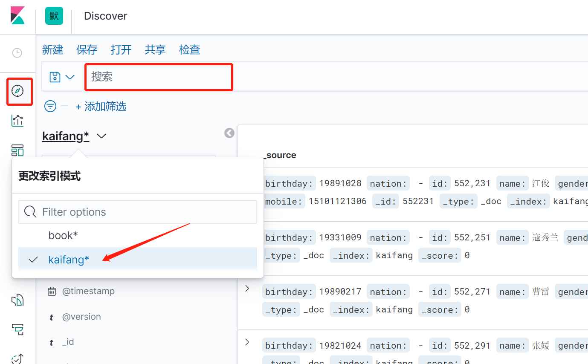Open Visualize chart icon in sidebar
This screenshot has height=364, width=588.
17,121
